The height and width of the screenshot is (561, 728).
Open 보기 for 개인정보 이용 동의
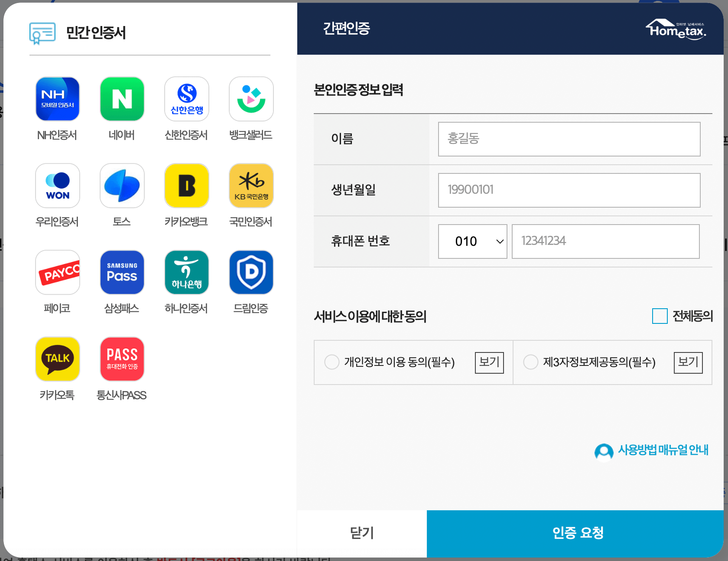489,362
